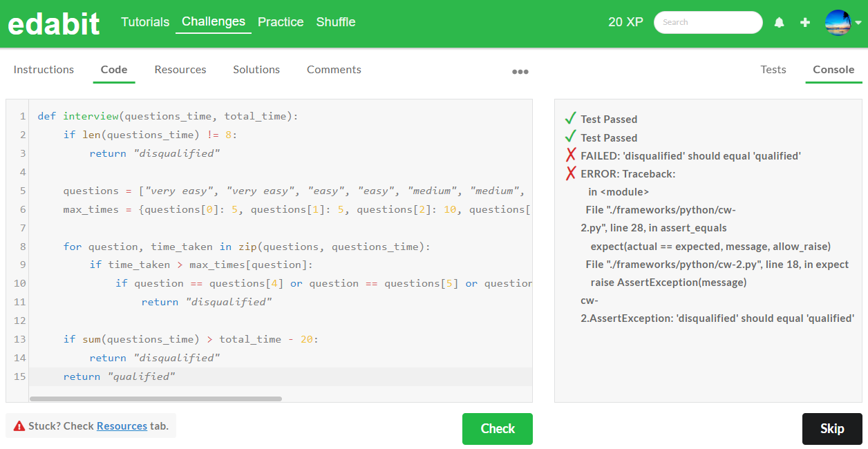Click line number 15 in gutter
Viewport: 868px width, 449px height.
pos(19,376)
